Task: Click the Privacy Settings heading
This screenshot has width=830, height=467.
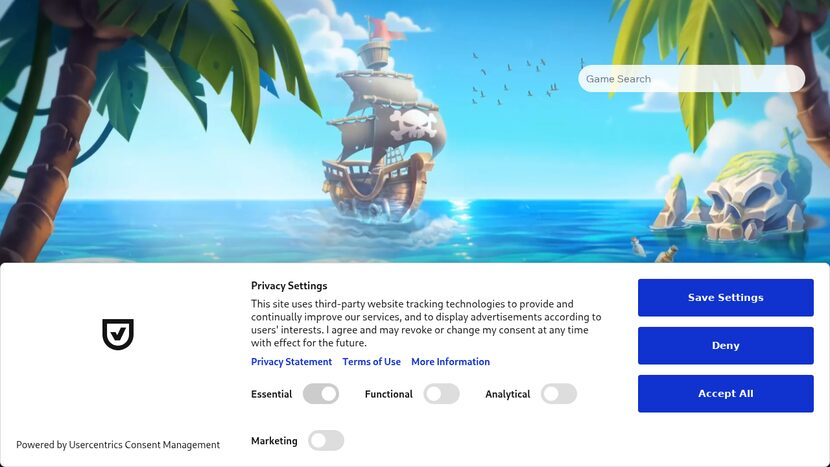Action: (x=289, y=286)
